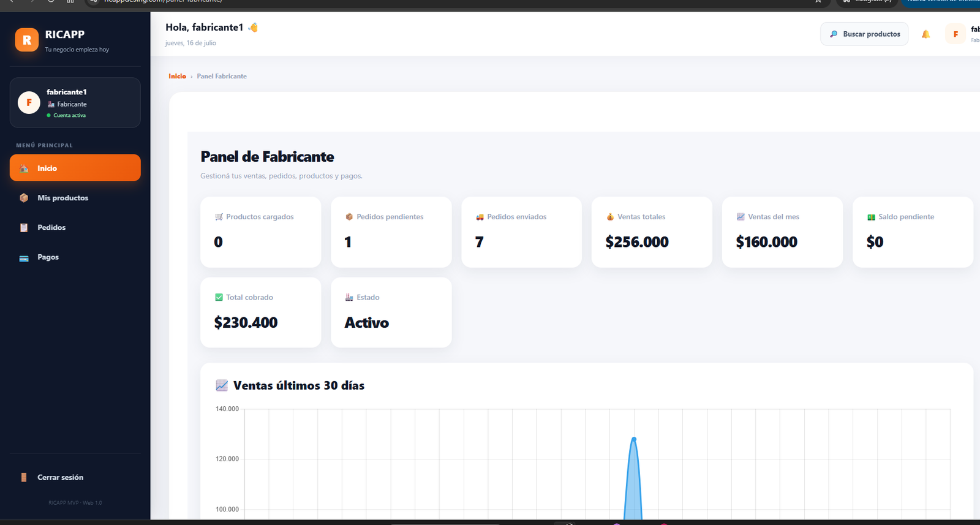Click the jueves, 16 de julio date
This screenshot has height=525, width=980.
(190, 43)
